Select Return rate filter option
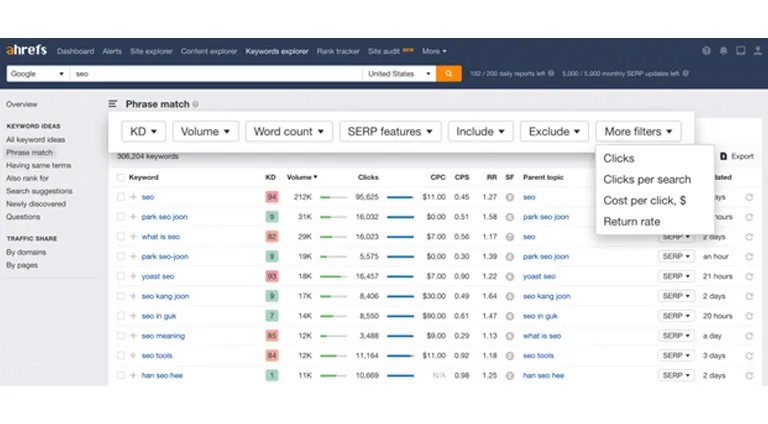 632,221
